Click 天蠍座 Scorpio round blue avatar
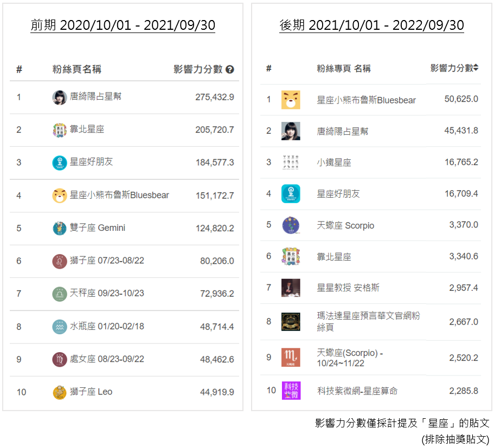Screen dimensions: 494x448 click(291, 225)
